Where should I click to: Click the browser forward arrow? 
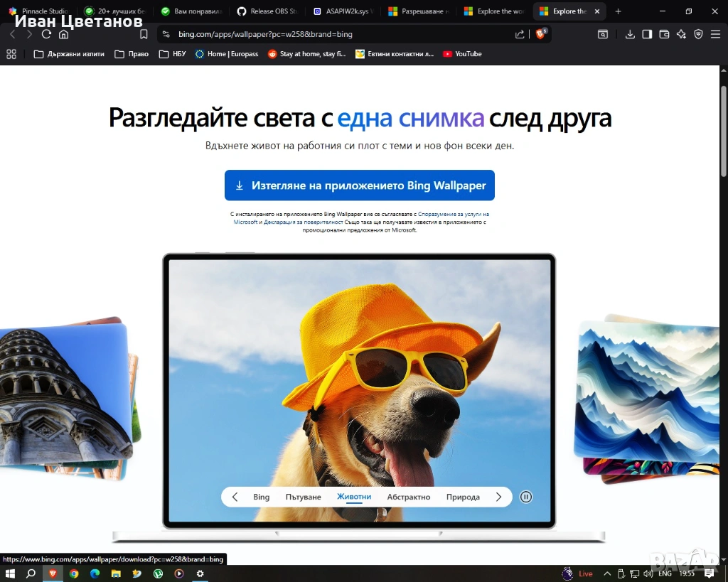coord(29,34)
